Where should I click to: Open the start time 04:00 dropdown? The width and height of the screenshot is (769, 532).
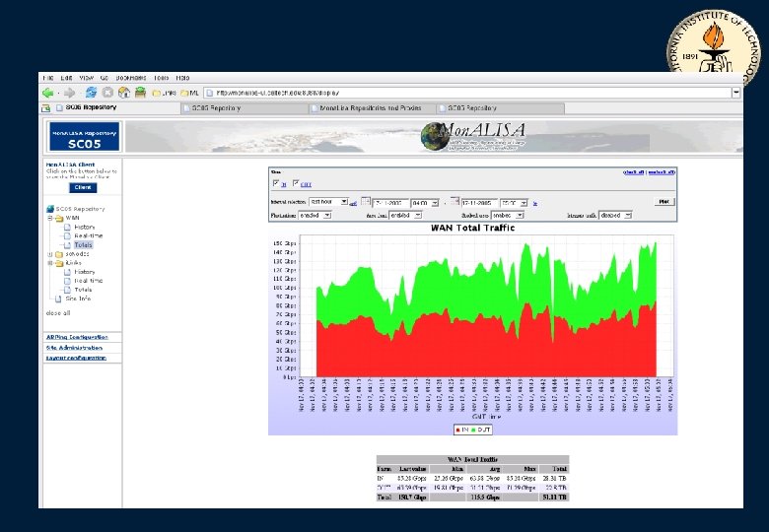click(425, 203)
